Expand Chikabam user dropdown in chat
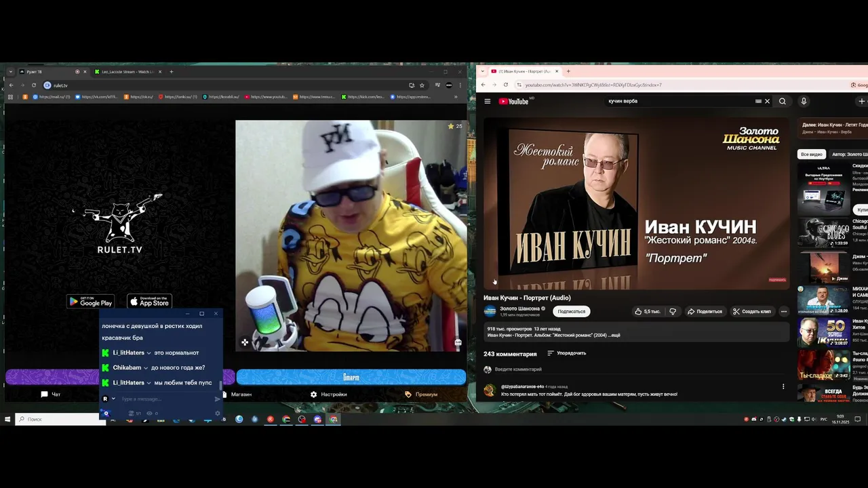The width and height of the screenshot is (868, 488). pyautogui.click(x=145, y=368)
